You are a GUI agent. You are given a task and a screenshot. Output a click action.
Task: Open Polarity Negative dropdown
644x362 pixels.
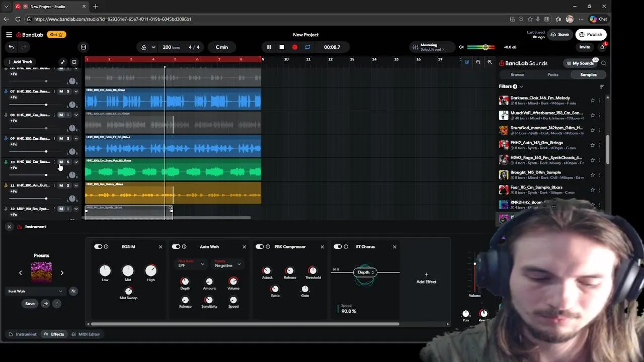[227, 264]
